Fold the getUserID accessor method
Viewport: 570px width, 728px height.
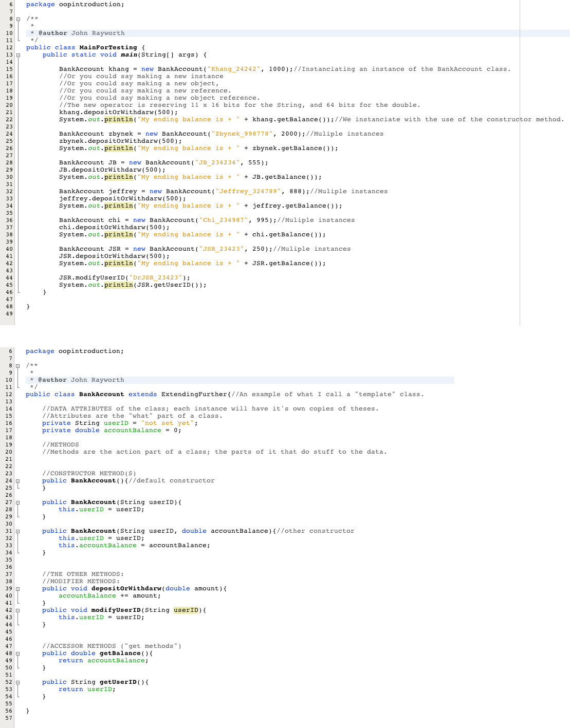17,682
